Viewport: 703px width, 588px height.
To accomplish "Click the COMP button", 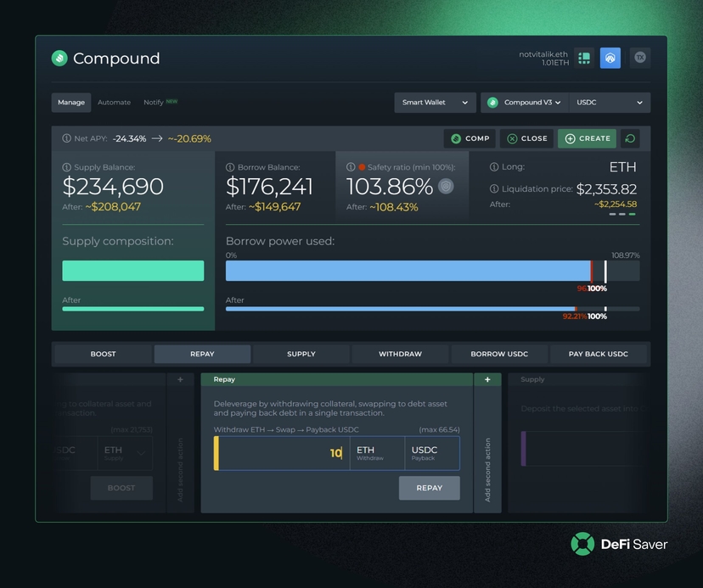I will click(470, 138).
